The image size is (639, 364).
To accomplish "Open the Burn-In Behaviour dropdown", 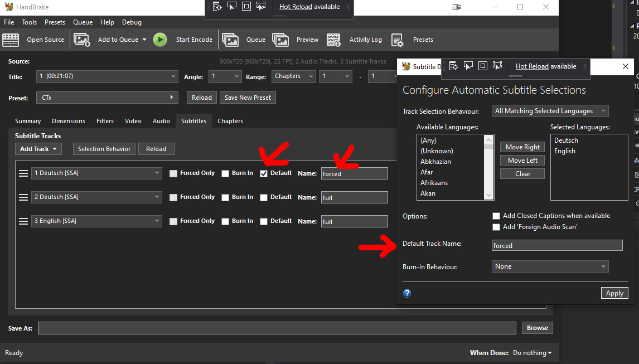I will tap(550, 266).
